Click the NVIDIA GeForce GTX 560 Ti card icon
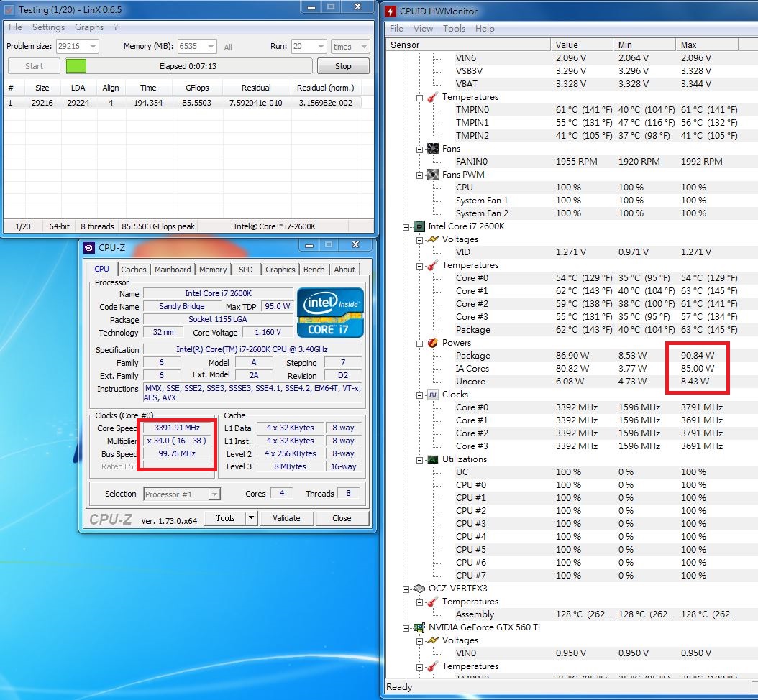Screen dimensions: 758x700 tap(419, 627)
